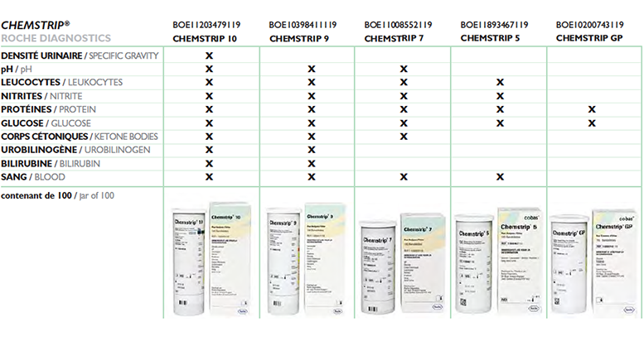Click the UROBILINOGÈNE / UROBILINOGEN row label
The image size is (644, 341).
point(75,150)
